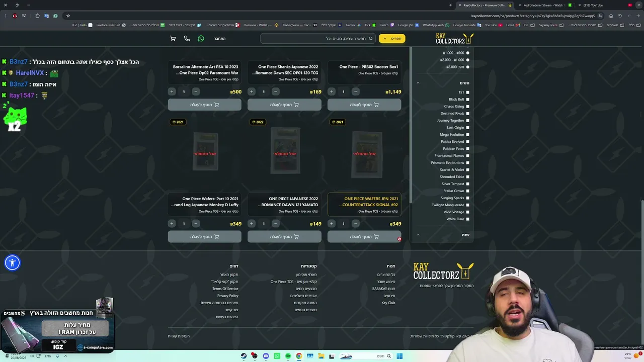The width and height of the screenshot is (644, 362).
Task: Open Discord from the taskbar
Action: click(266, 356)
